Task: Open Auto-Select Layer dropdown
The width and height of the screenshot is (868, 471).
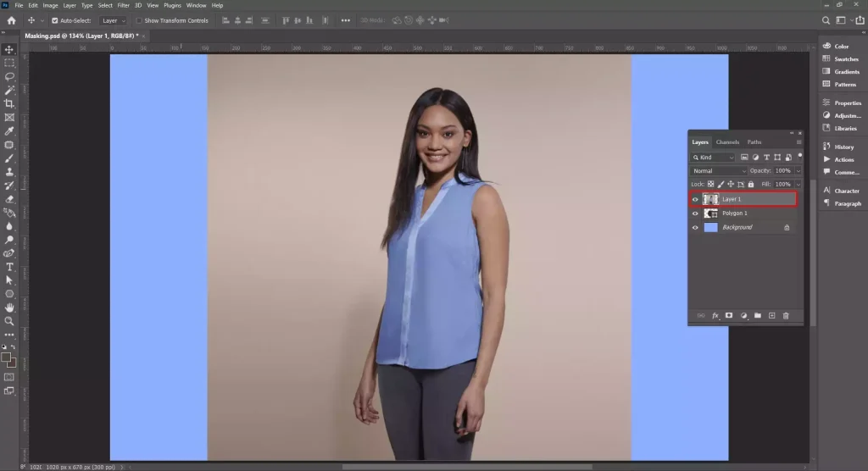Action: click(113, 20)
